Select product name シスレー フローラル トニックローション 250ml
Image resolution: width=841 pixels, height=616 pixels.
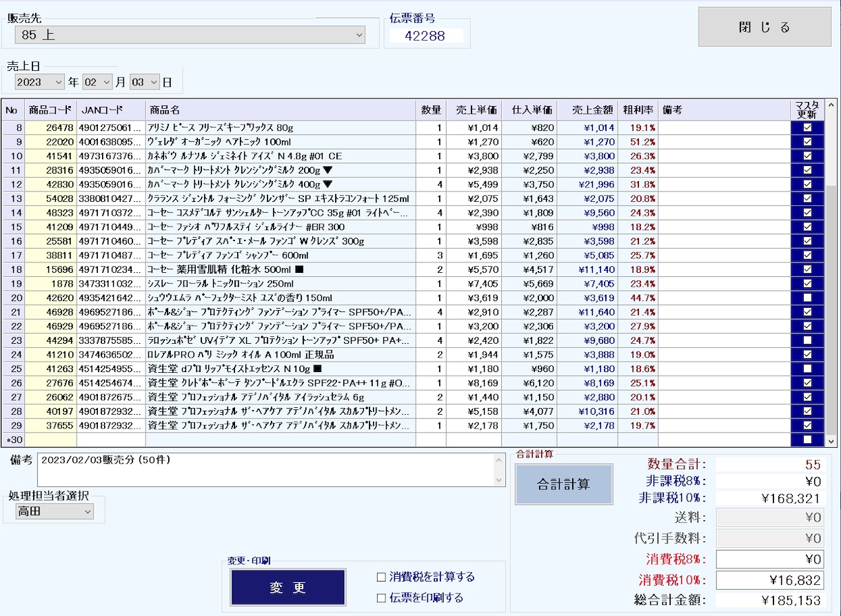281,284
